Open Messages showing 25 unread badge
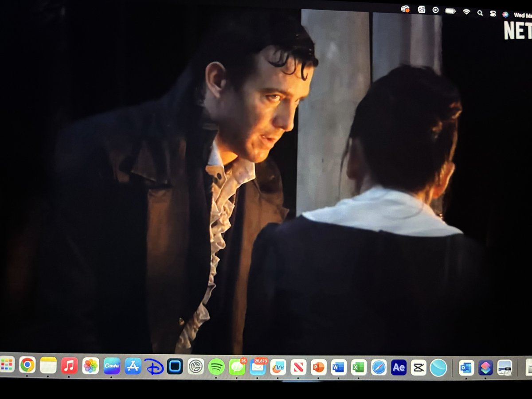 pyautogui.click(x=237, y=367)
